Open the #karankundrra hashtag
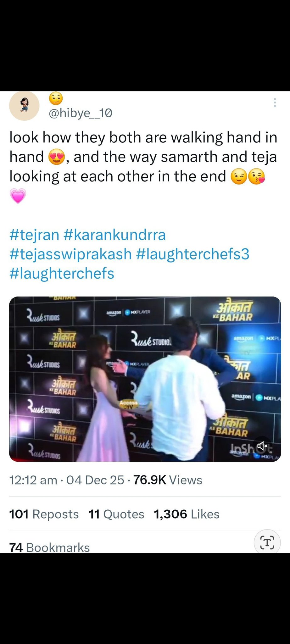Viewport: 290px width, 644px height. click(x=114, y=235)
